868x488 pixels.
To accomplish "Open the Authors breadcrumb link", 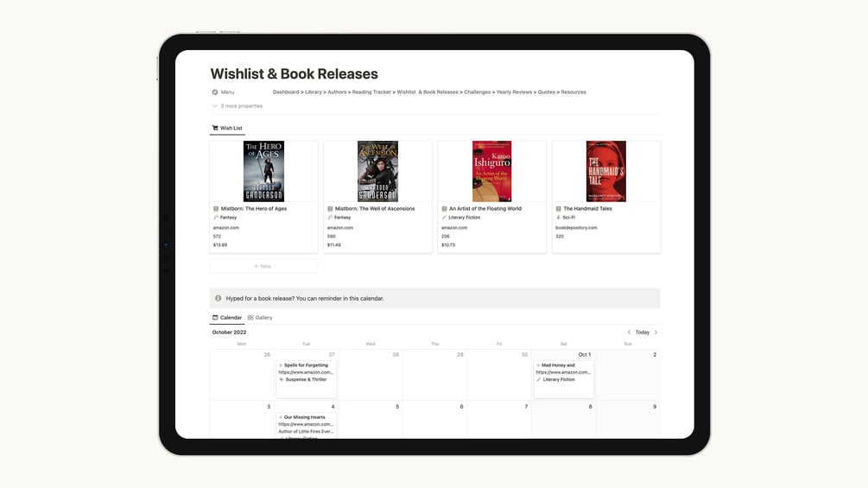I will coord(337,92).
